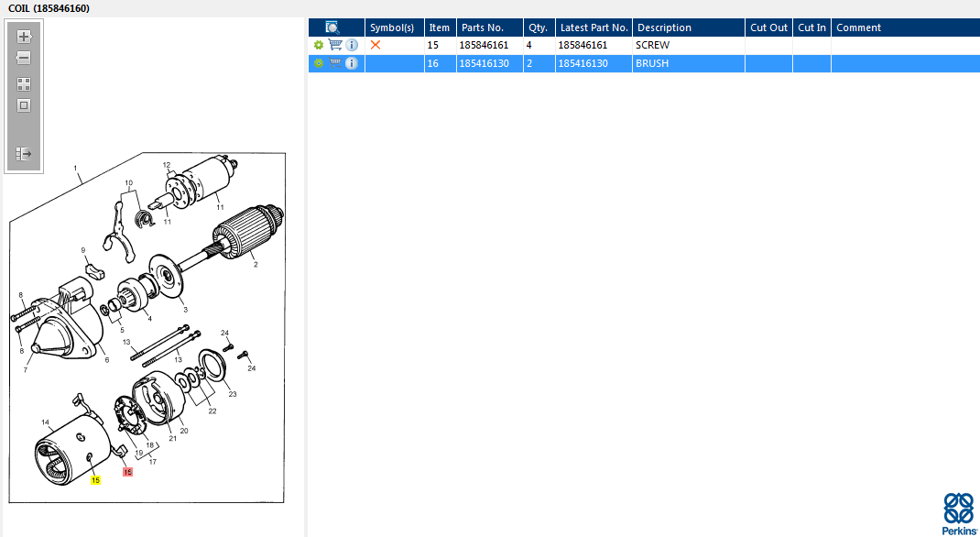Add SCREW 185846161 to cart
980x537 pixels.
point(335,45)
